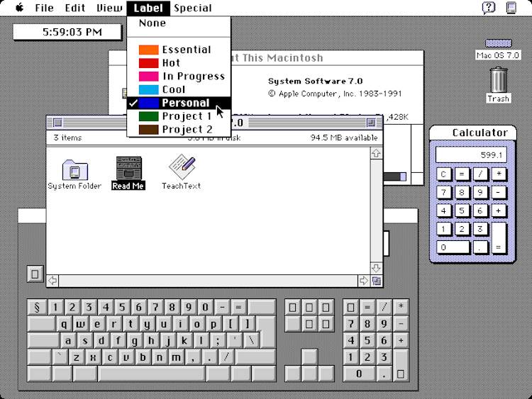This screenshot has height=399, width=532.
Task: Apply the Cool label
Action: [179, 89]
